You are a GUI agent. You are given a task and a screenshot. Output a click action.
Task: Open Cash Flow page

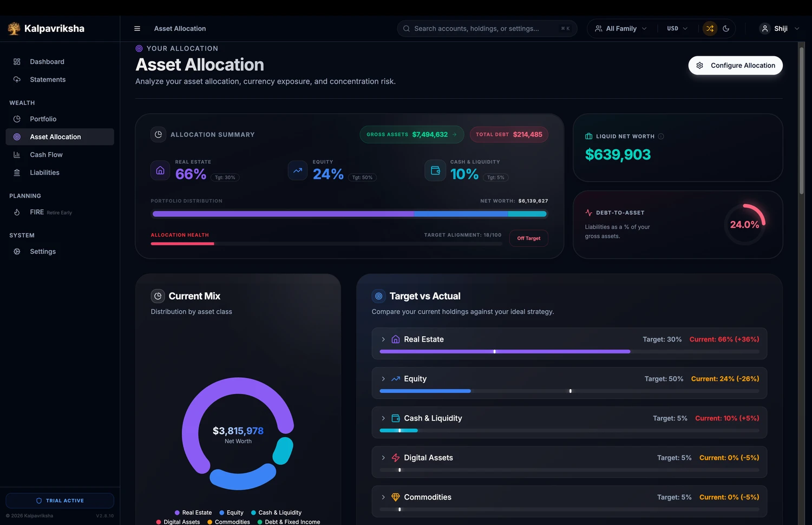point(60,155)
